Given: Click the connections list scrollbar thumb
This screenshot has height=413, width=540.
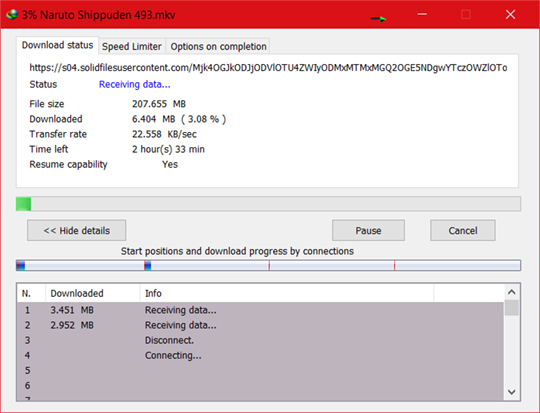Looking at the screenshot, I should [x=512, y=308].
